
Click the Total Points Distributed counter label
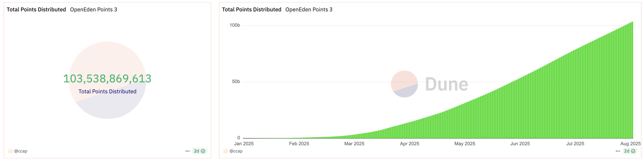(x=108, y=91)
